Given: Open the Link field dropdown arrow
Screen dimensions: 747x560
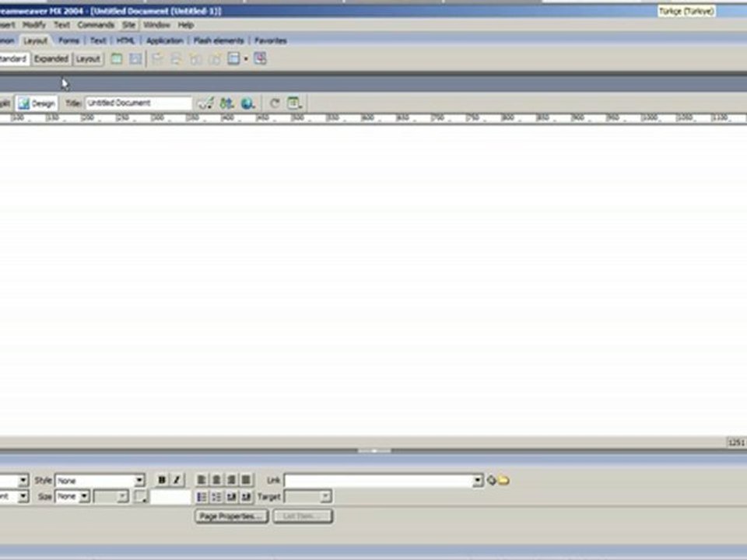Looking at the screenshot, I should tap(477, 481).
